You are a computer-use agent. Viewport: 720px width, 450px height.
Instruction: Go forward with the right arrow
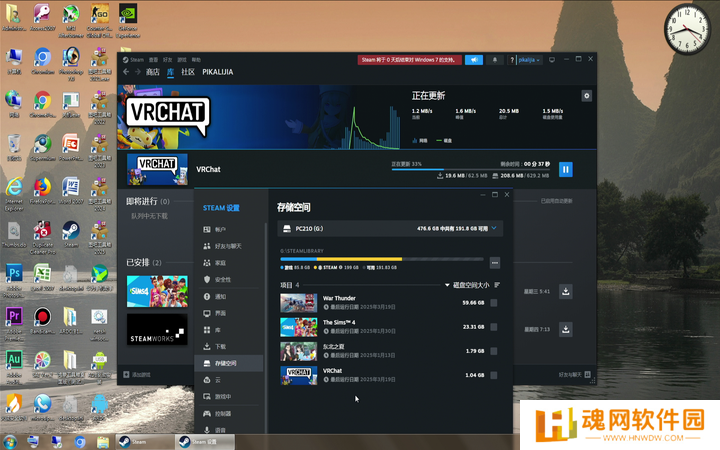pyautogui.click(x=138, y=72)
